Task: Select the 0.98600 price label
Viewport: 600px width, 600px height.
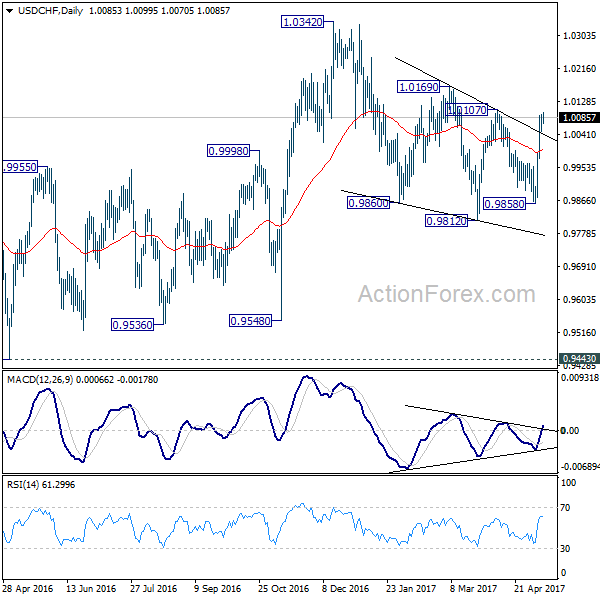Action: tap(368, 202)
